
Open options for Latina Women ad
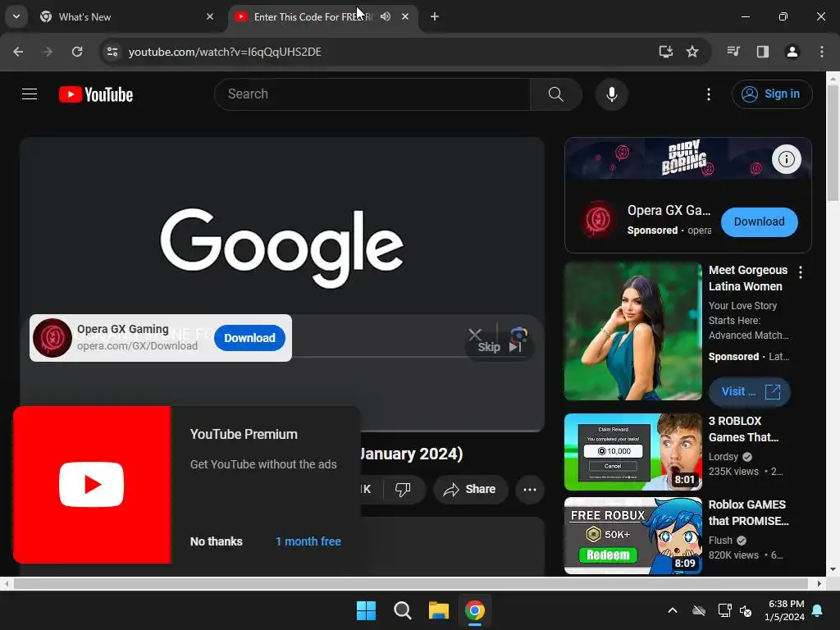[x=801, y=272]
